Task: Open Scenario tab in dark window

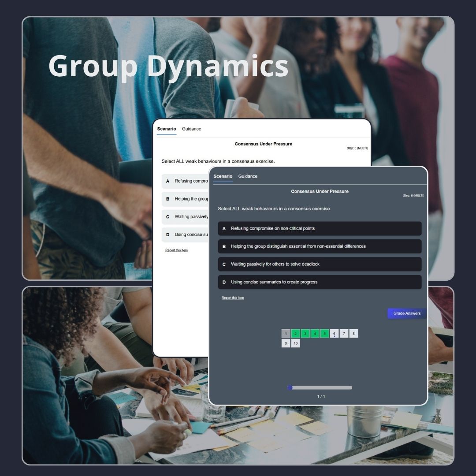Action: [x=223, y=176]
